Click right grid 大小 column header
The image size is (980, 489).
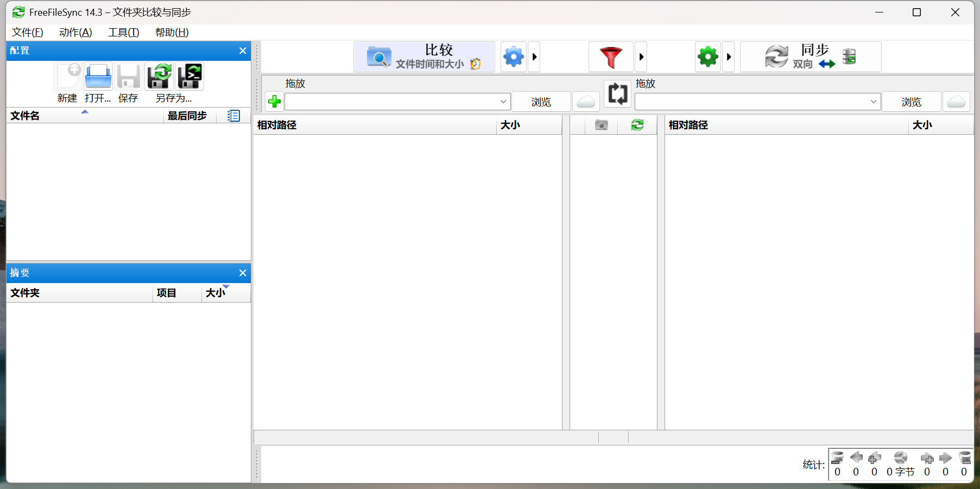[x=941, y=125]
